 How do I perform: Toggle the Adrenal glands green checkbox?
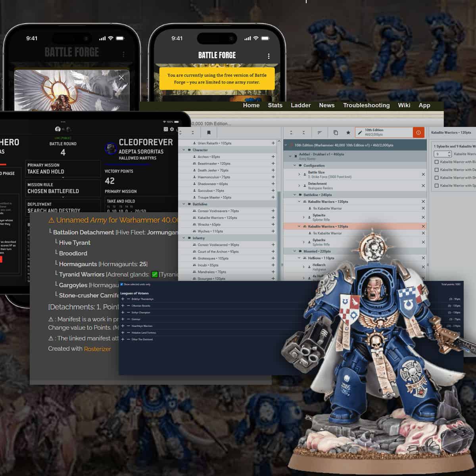(x=155, y=274)
